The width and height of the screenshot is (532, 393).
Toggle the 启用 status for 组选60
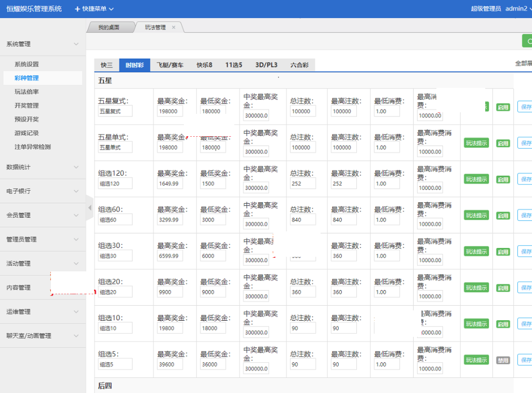[502, 216]
